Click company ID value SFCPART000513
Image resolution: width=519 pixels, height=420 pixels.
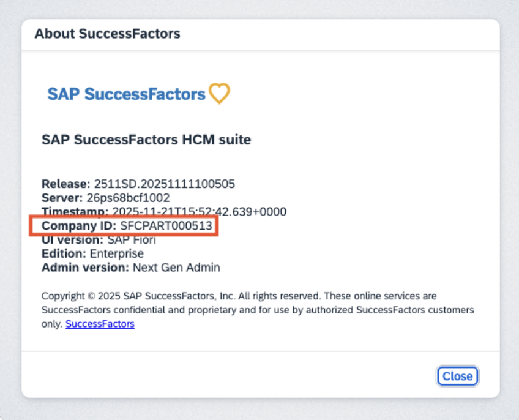point(166,226)
